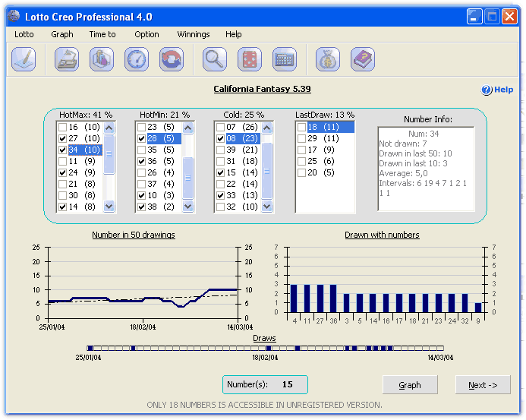The height and width of the screenshot is (420, 526).
Task: Uncheck number 27 in HotMax list
Action: 62,139
